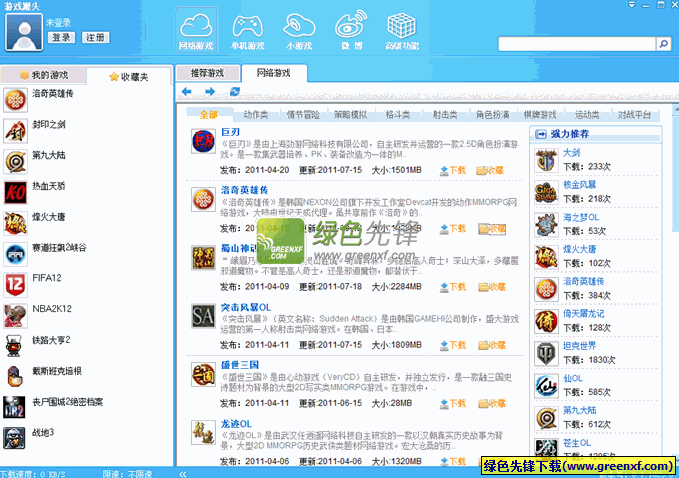
Task: Open the 网络游戏 cloud icon section
Action: click(x=196, y=31)
